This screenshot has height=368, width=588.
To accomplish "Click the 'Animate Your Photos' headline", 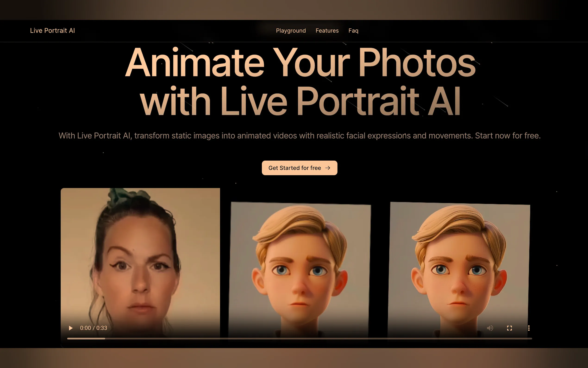I will click(x=300, y=63).
